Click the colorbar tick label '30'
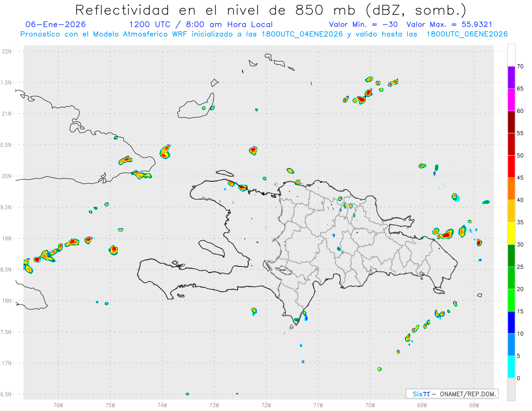This screenshot has height=411, width=532. pos(520,245)
